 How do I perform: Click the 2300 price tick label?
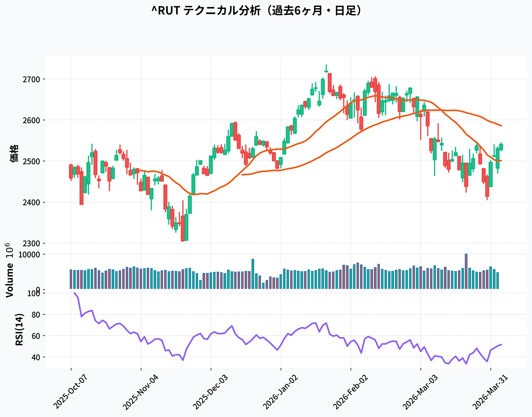[31, 243]
